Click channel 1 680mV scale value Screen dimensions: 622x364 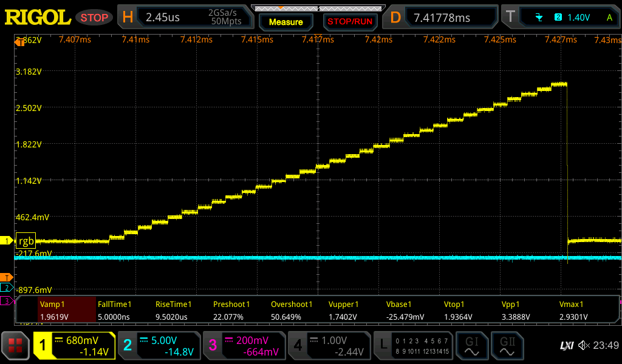pyautogui.click(x=82, y=340)
